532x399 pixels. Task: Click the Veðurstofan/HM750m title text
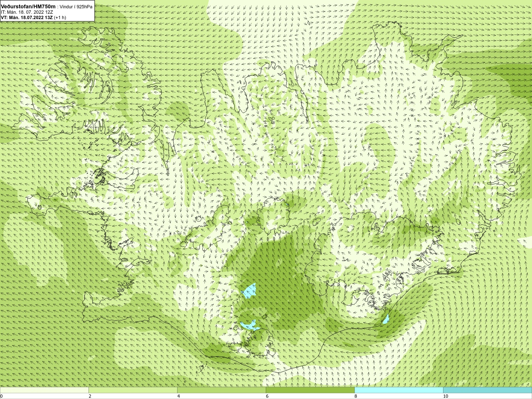click(28, 7)
